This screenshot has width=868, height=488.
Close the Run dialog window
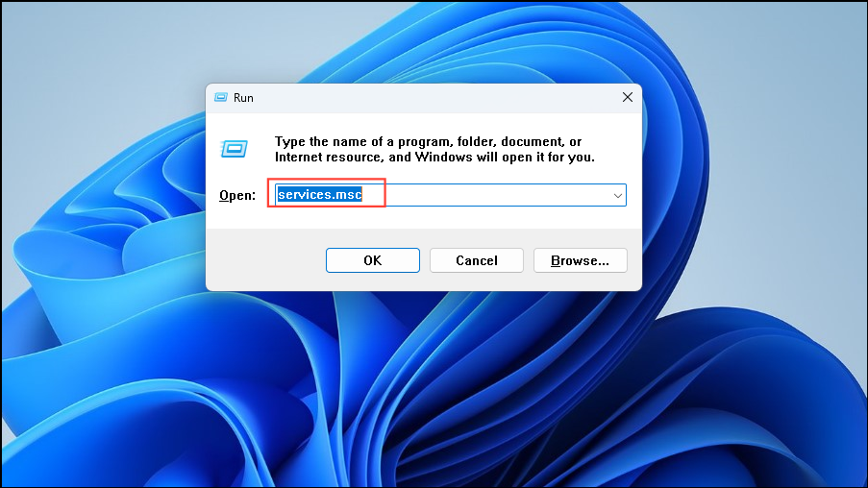point(627,97)
